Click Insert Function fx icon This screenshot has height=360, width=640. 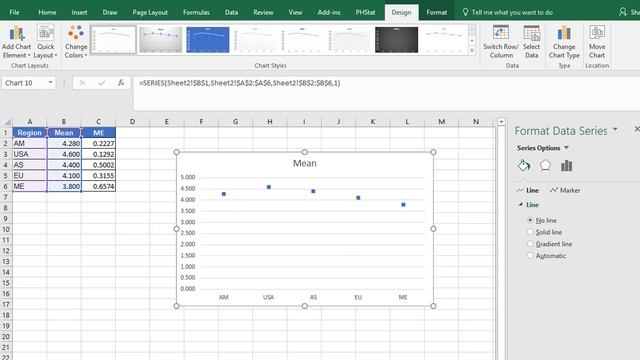[x=121, y=83]
